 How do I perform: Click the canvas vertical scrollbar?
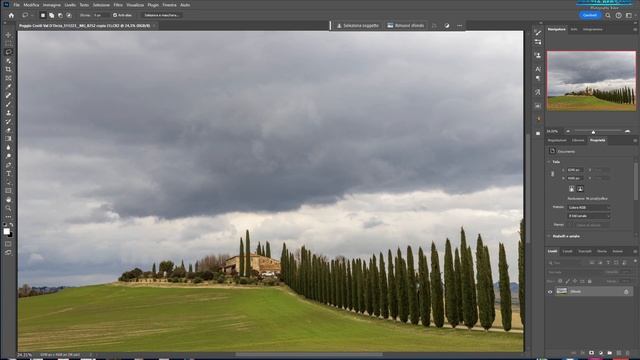527,189
